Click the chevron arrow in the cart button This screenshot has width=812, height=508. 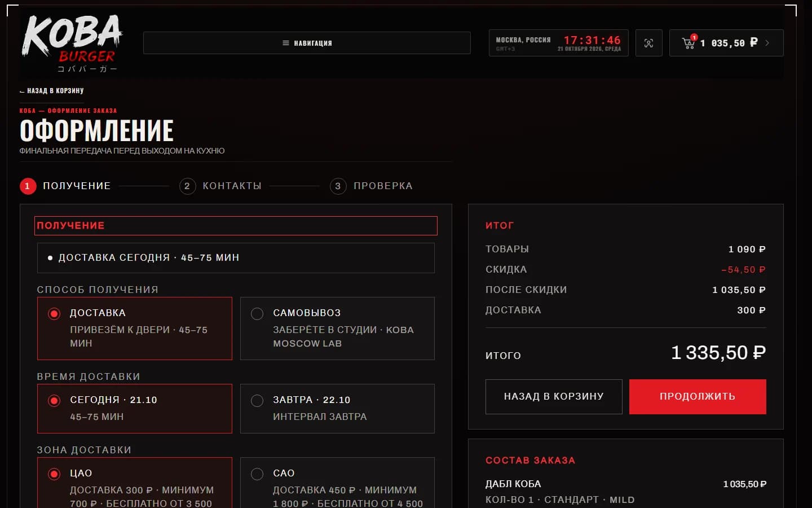767,43
